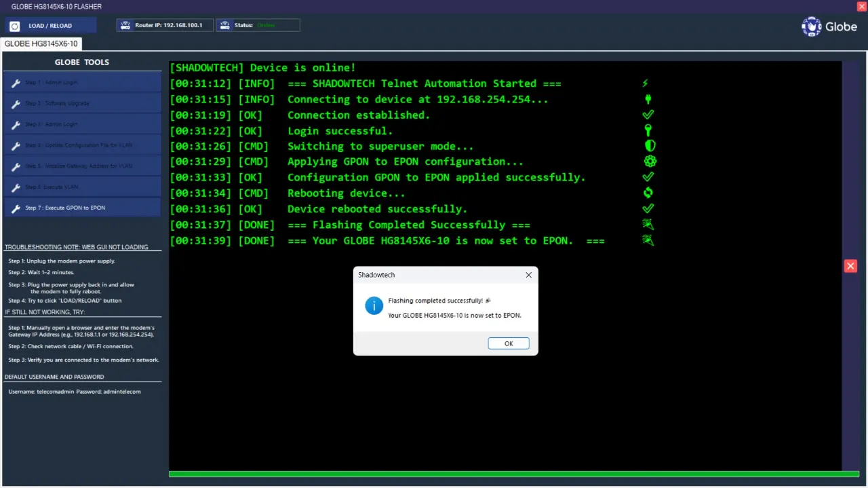Click 'Step 4: Try to click LOAD/RELOAD button' text

pos(65,301)
